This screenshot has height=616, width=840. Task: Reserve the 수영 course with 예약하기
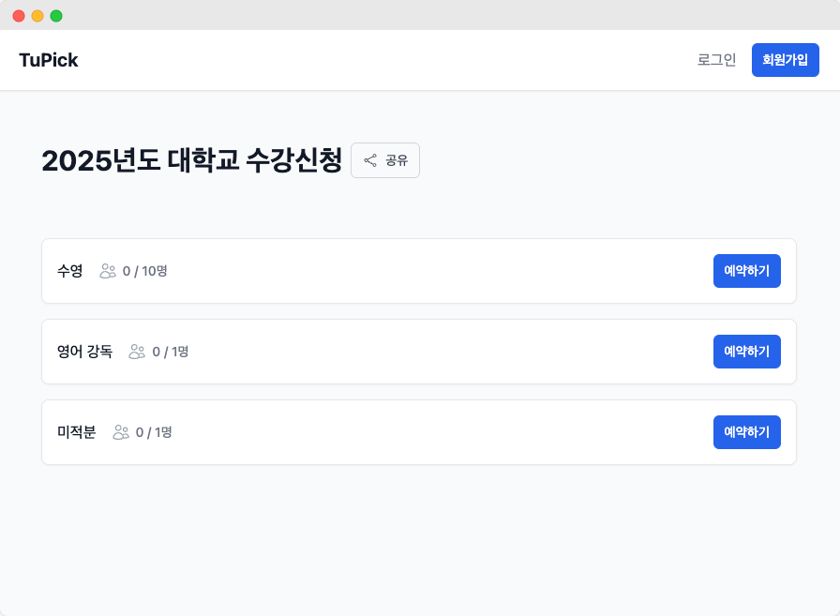coord(746,271)
